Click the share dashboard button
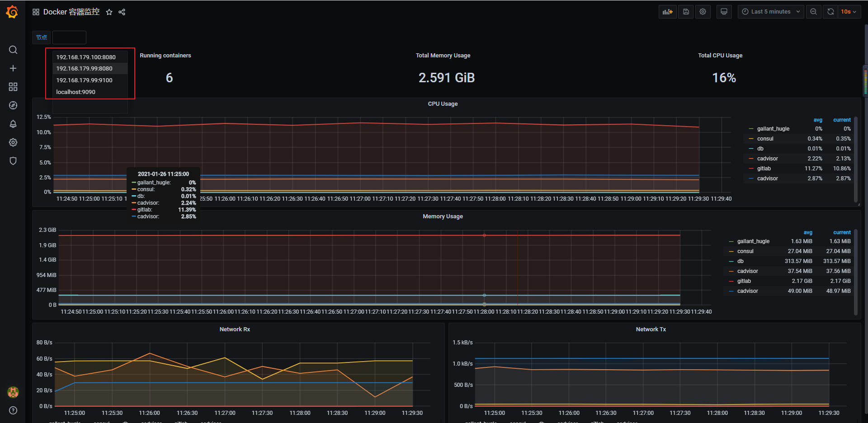The image size is (868, 423). [122, 12]
